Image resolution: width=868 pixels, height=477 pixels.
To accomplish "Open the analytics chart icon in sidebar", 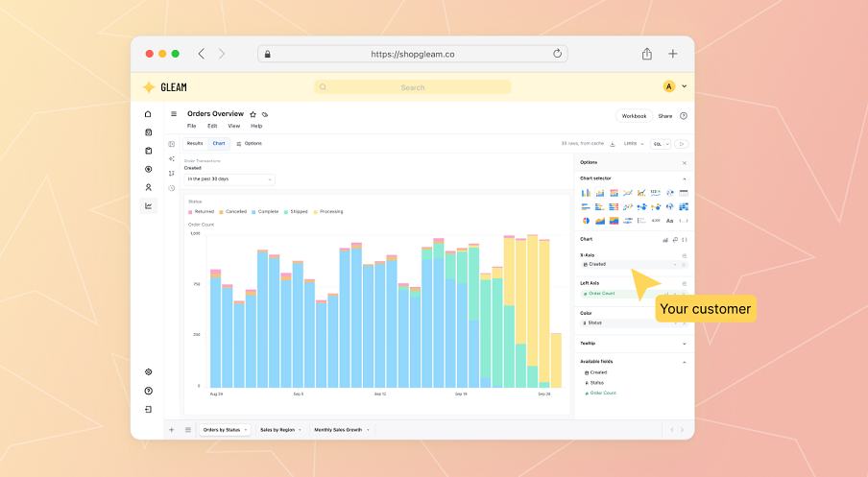I will click(x=149, y=205).
